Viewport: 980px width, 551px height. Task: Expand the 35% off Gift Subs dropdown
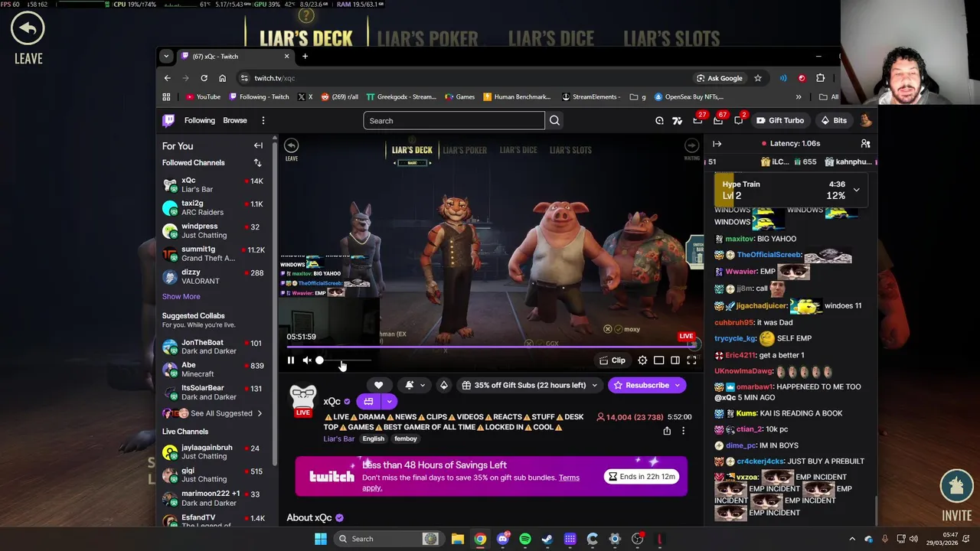[x=594, y=385]
